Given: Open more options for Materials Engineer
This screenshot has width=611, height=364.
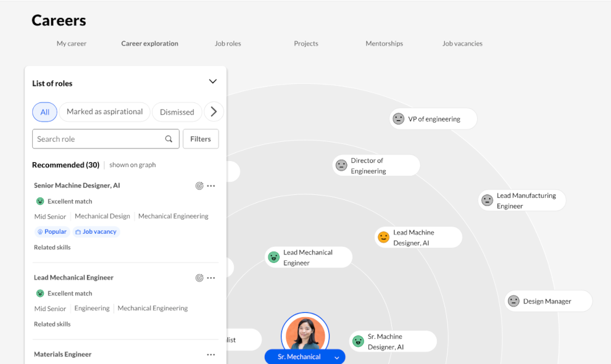Looking at the screenshot, I should point(211,355).
